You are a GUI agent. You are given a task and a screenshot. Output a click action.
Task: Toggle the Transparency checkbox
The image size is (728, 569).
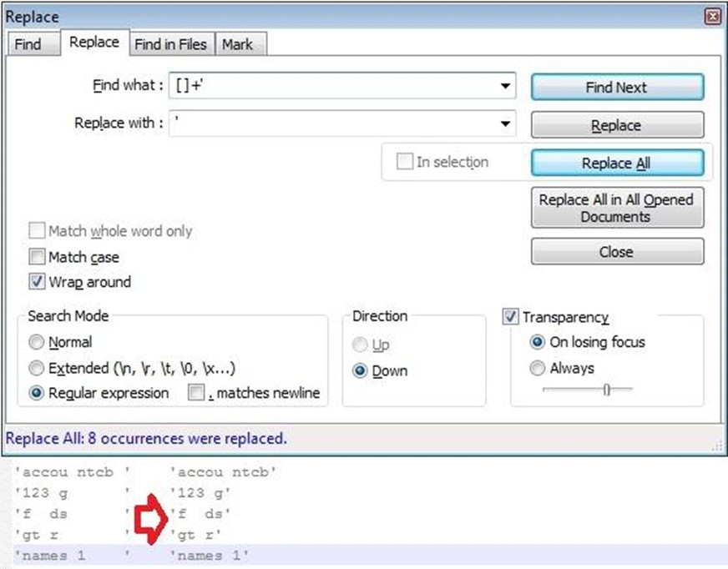(x=510, y=317)
